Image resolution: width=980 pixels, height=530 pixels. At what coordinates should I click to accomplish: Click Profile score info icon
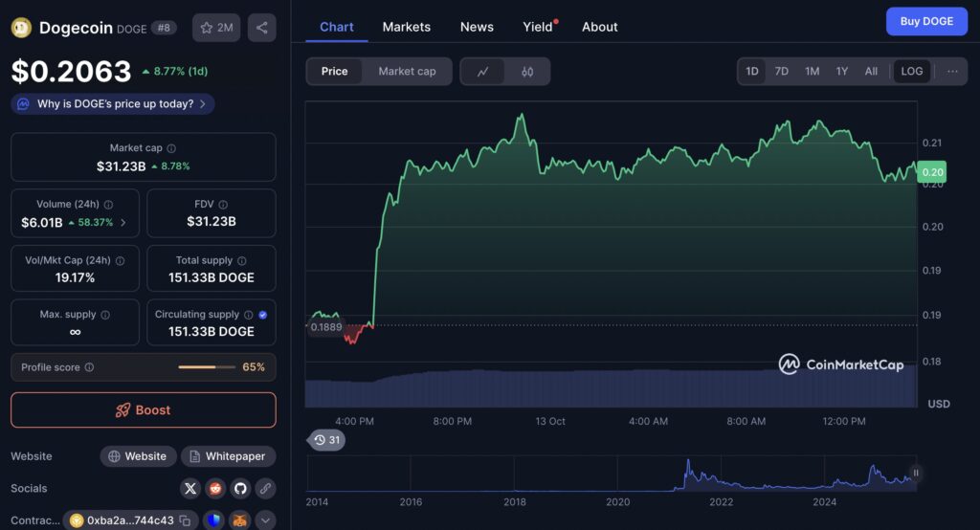click(89, 366)
